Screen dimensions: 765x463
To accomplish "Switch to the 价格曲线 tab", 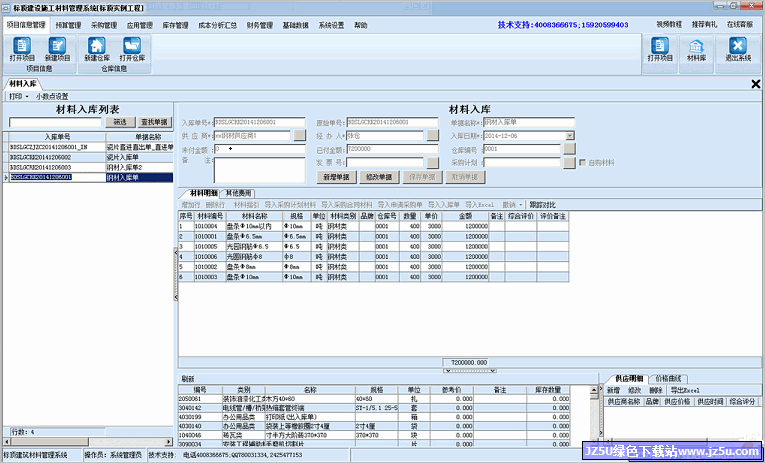I will click(x=669, y=379).
